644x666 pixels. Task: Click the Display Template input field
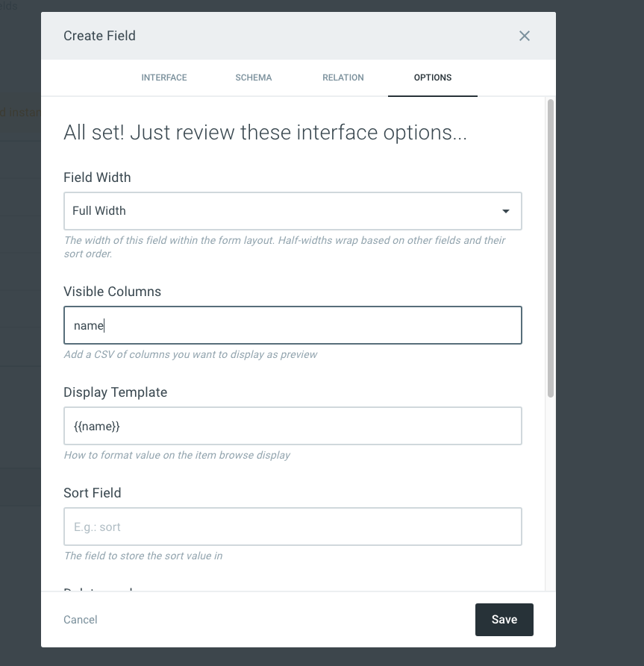[293, 426]
